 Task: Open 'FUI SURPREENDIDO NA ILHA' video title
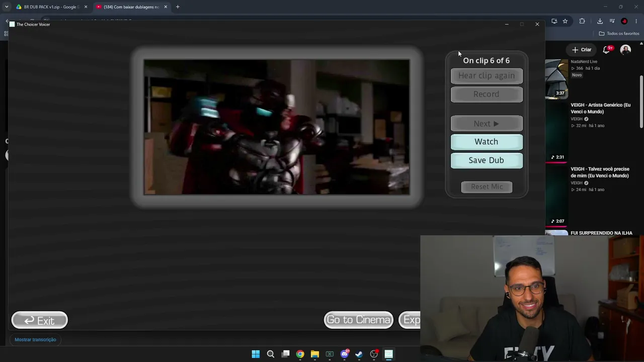click(601, 233)
